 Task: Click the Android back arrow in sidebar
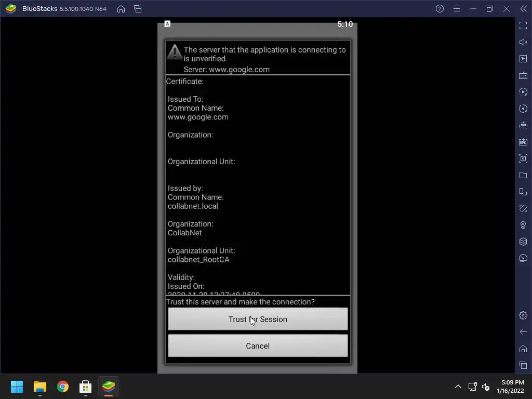(523, 332)
